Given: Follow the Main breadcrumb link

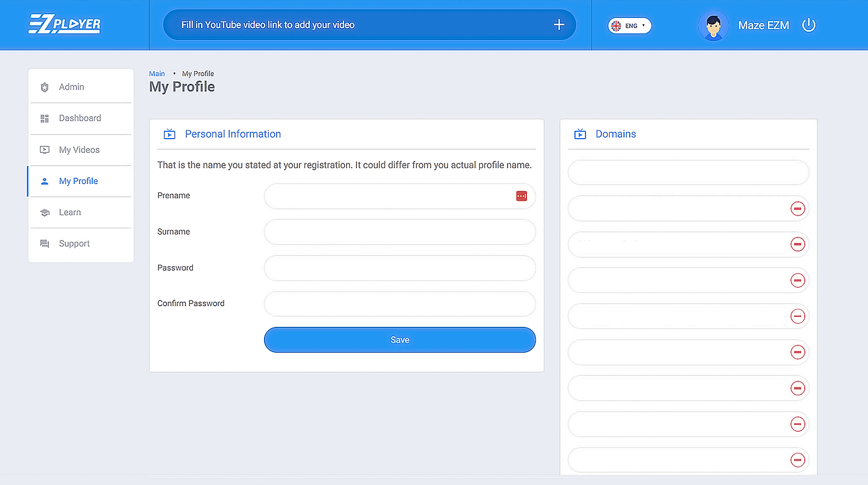Looking at the screenshot, I should point(157,74).
